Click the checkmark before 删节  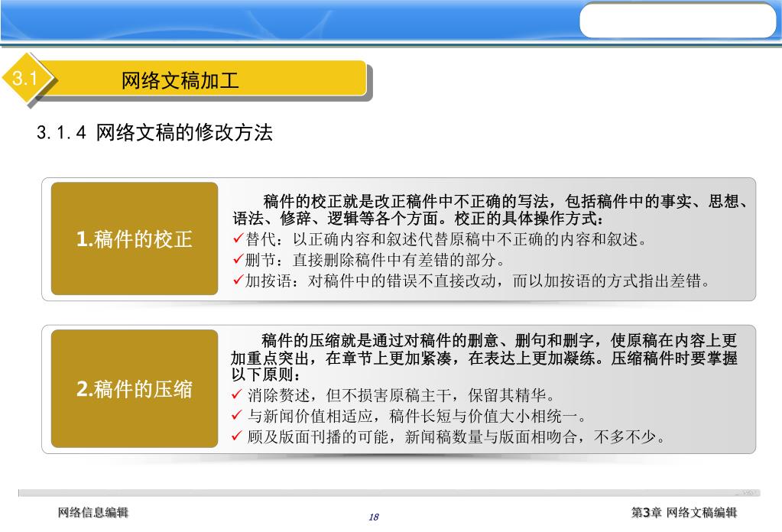pyautogui.click(x=238, y=260)
